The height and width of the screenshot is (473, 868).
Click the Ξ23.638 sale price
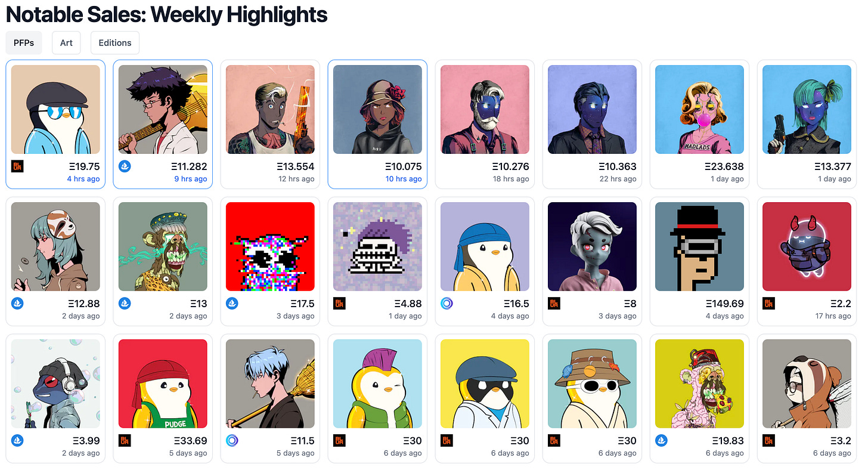(724, 166)
